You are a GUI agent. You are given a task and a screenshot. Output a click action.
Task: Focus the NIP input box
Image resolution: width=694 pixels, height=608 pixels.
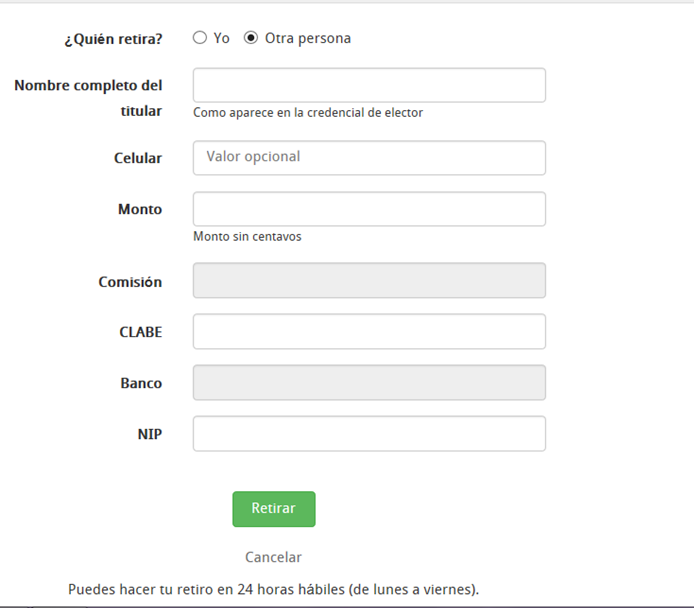point(369,434)
